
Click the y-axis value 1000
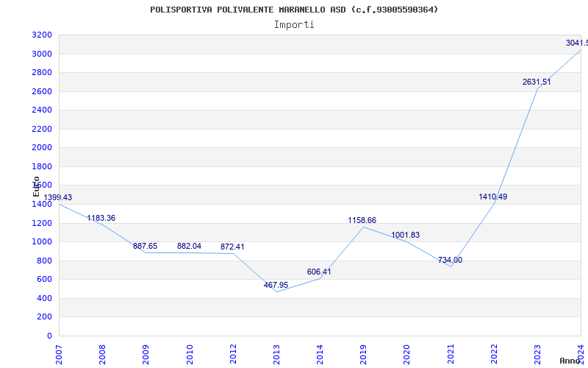click(42, 242)
